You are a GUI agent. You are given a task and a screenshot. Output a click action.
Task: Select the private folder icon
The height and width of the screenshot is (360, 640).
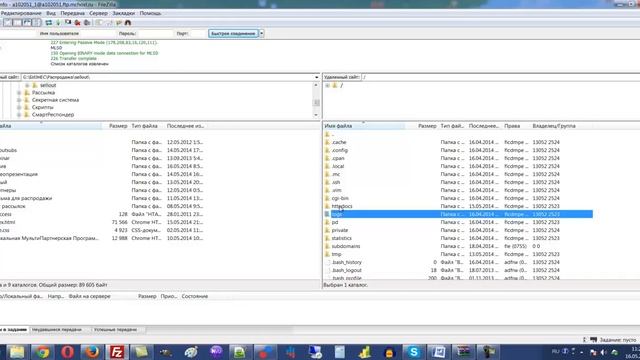tap(327, 230)
